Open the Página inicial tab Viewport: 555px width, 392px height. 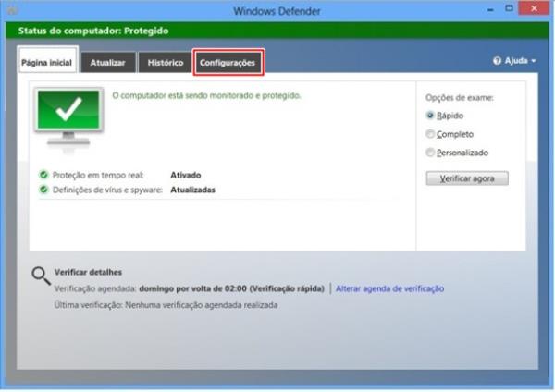click(x=47, y=60)
